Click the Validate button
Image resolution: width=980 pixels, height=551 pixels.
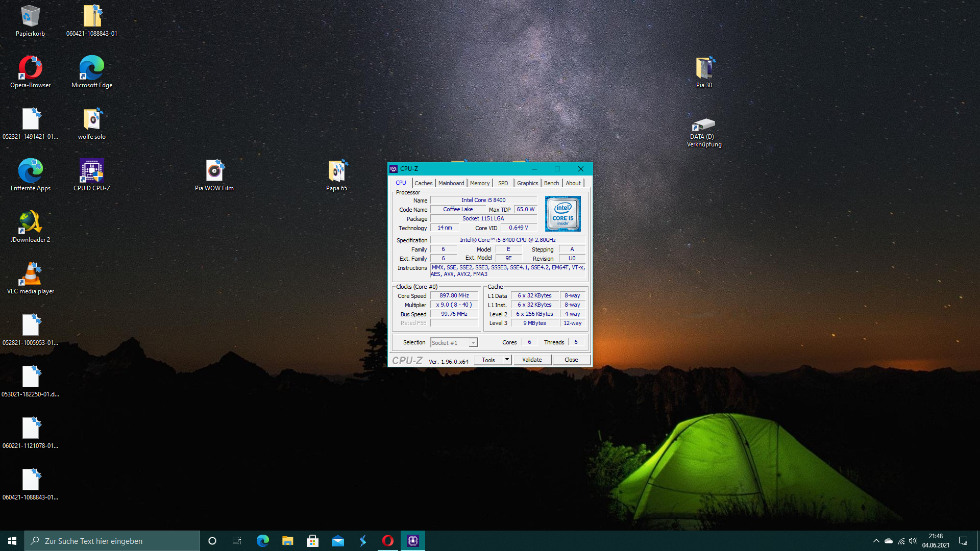[532, 359]
